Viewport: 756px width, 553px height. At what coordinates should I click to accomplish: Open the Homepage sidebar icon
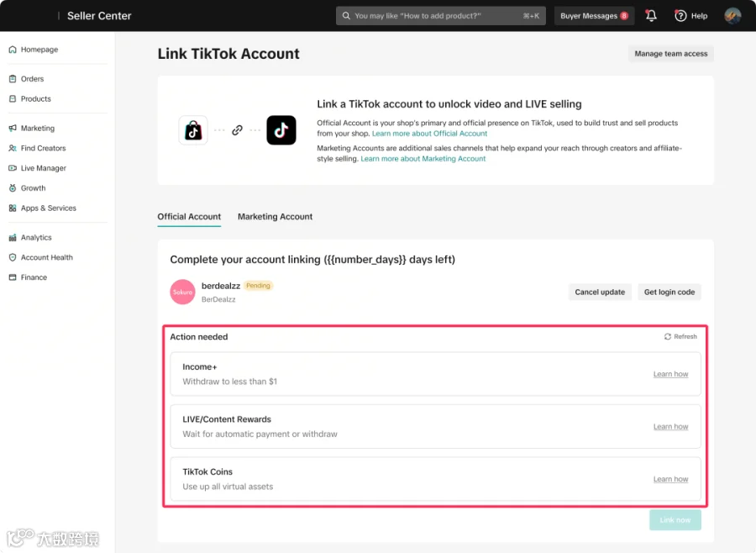[x=13, y=50]
